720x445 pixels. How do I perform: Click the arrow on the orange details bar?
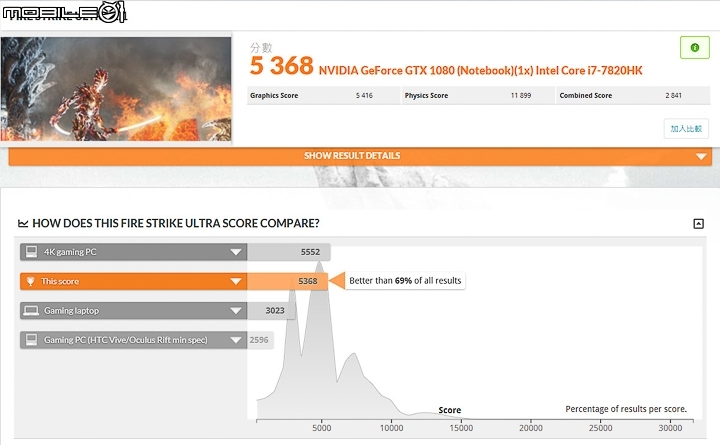(x=701, y=157)
